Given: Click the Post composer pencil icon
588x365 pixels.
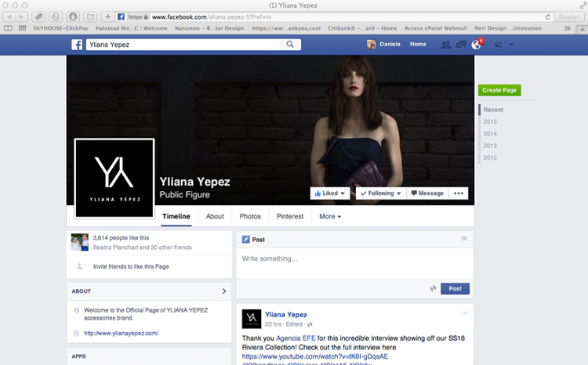Looking at the screenshot, I should (245, 240).
